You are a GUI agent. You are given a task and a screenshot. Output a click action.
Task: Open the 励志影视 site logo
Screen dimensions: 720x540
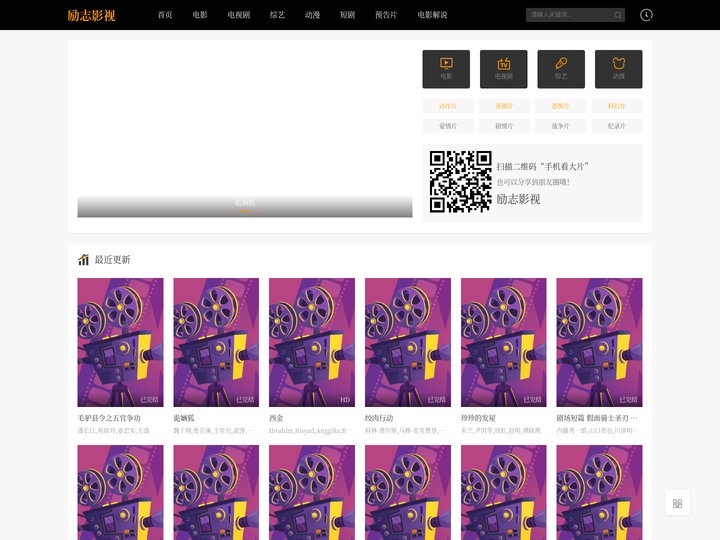[91, 15]
